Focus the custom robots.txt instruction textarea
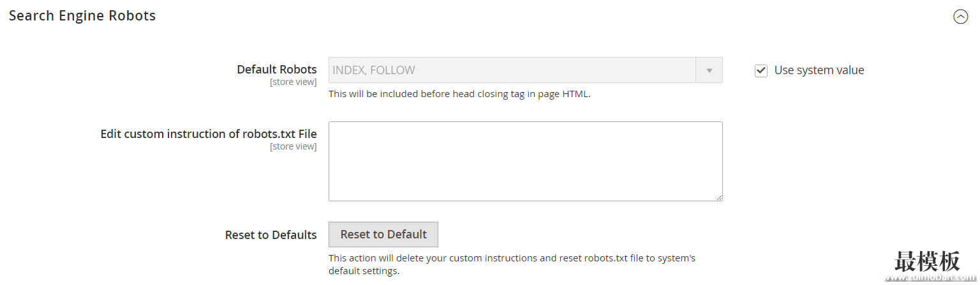980x285 pixels. pyautogui.click(x=525, y=161)
